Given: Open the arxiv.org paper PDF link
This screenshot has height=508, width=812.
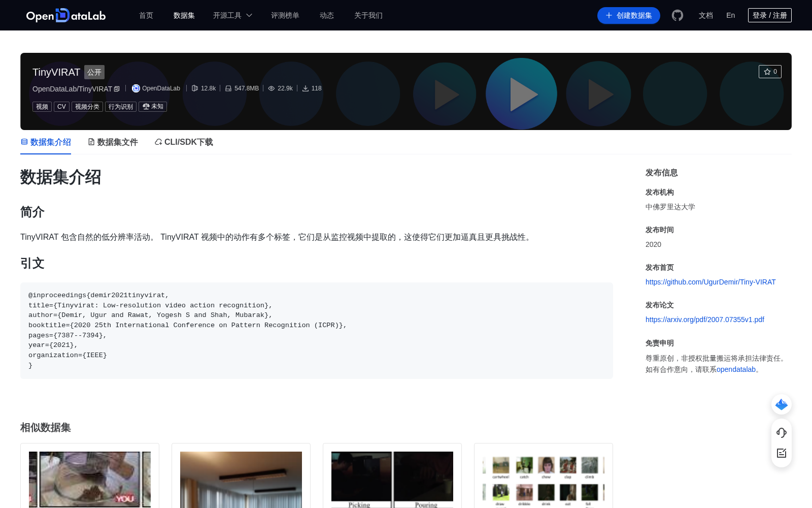Looking at the screenshot, I should pos(705,320).
